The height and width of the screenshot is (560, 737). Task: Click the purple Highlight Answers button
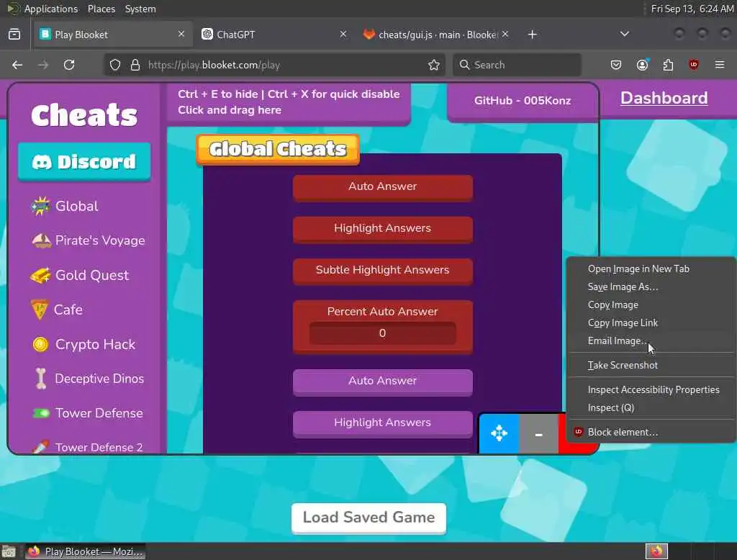coord(383,424)
